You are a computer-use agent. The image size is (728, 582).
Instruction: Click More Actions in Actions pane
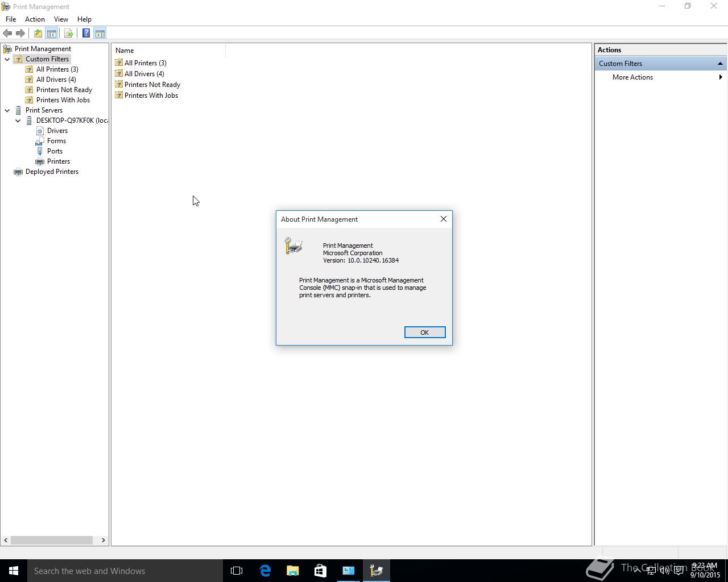coord(632,77)
